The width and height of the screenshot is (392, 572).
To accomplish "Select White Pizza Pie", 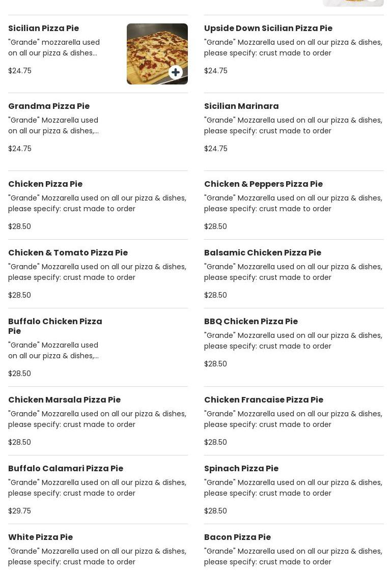I will 40,537.
